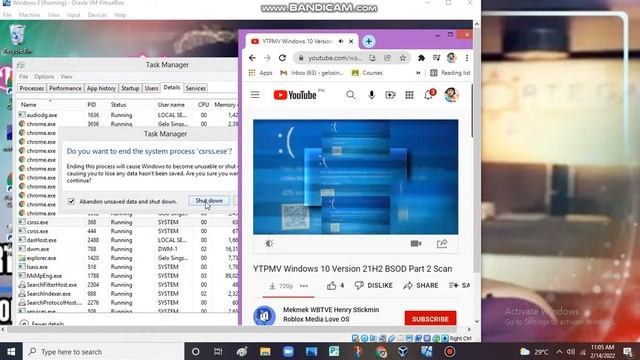Select audiodg.exe process row

[x=127, y=115]
